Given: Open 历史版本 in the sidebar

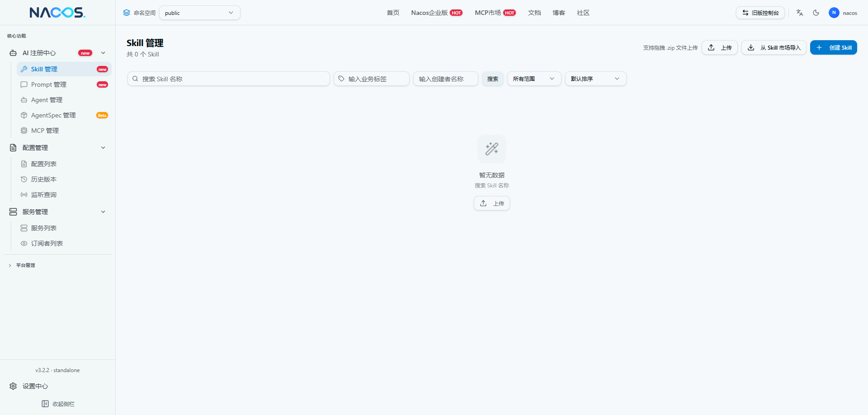Looking at the screenshot, I should (x=64, y=179).
